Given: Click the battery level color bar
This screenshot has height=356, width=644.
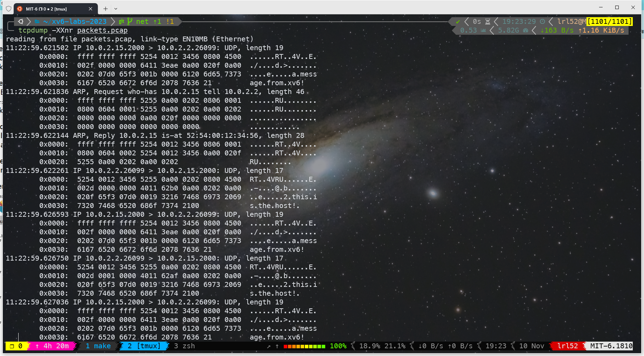Looking at the screenshot, I should 304,346.
